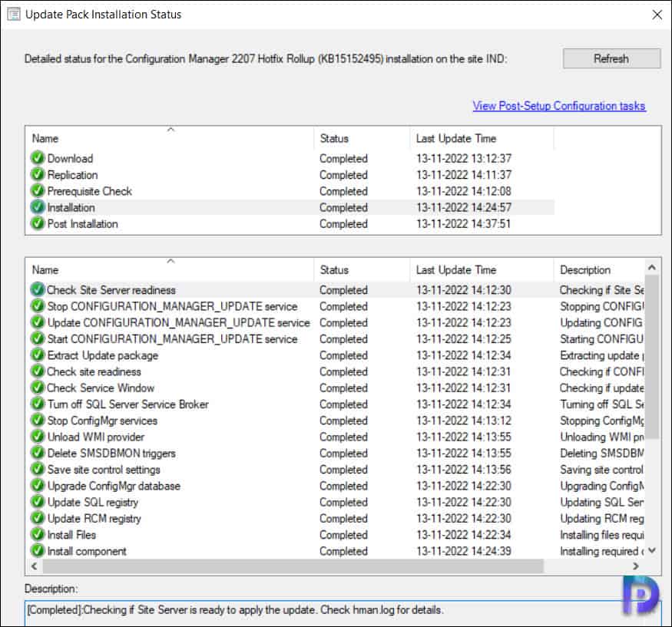Sort upper list by Last Update Time
The width and height of the screenshot is (672, 627).
(x=482, y=138)
